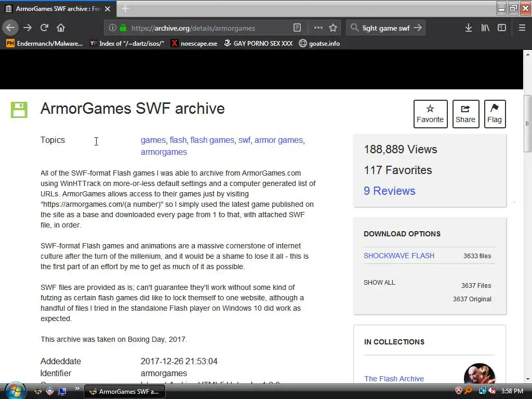
Task: Click the Share button
Action: [x=465, y=114]
